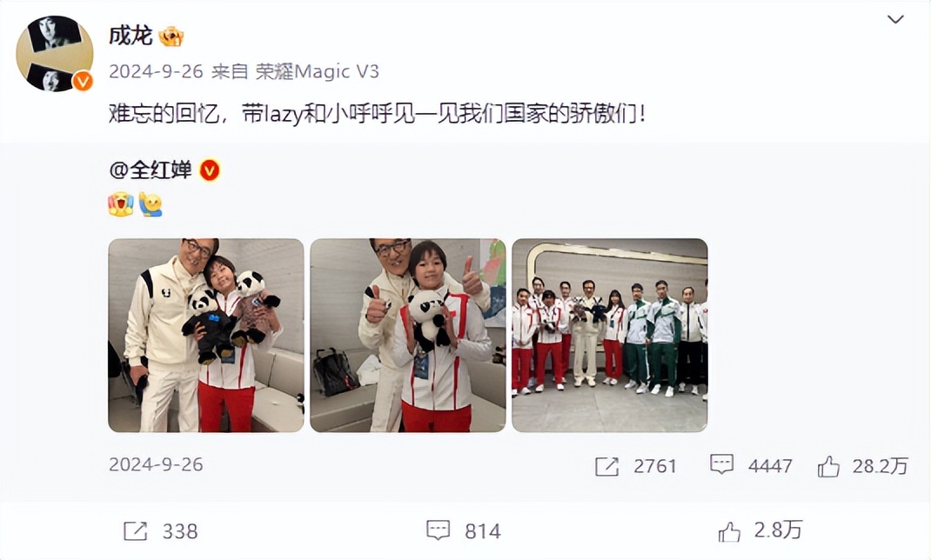The height and width of the screenshot is (560, 931).
Task: Click the crying laughing emoji
Action: pos(121,204)
